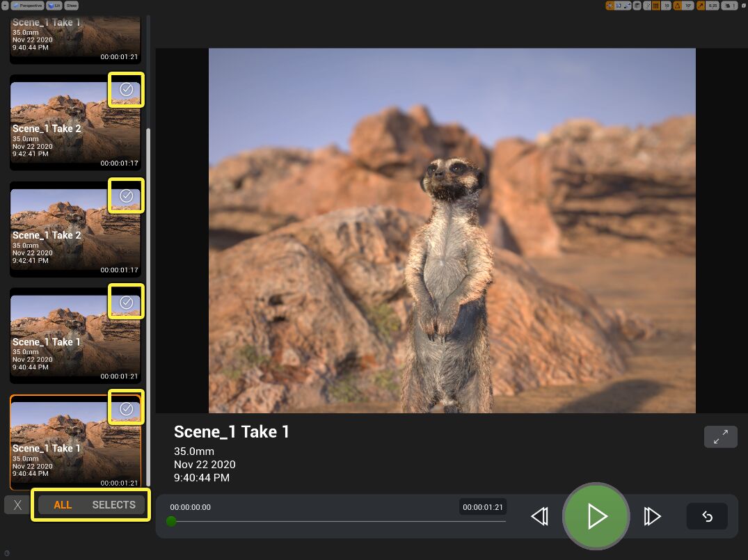Toggle select checkmark on highlighted Scene_1 Take 1
The width and height of the screenshot is (748, 560).
pos(126,408)
